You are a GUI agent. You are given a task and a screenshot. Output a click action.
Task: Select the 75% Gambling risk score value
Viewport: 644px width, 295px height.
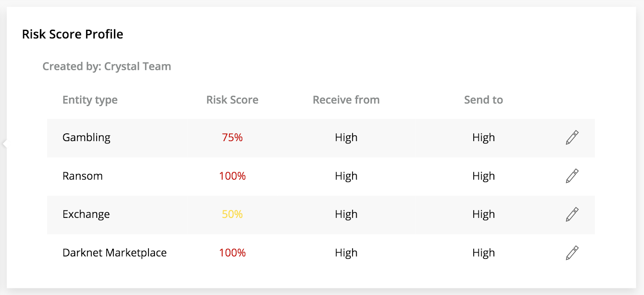233,137
